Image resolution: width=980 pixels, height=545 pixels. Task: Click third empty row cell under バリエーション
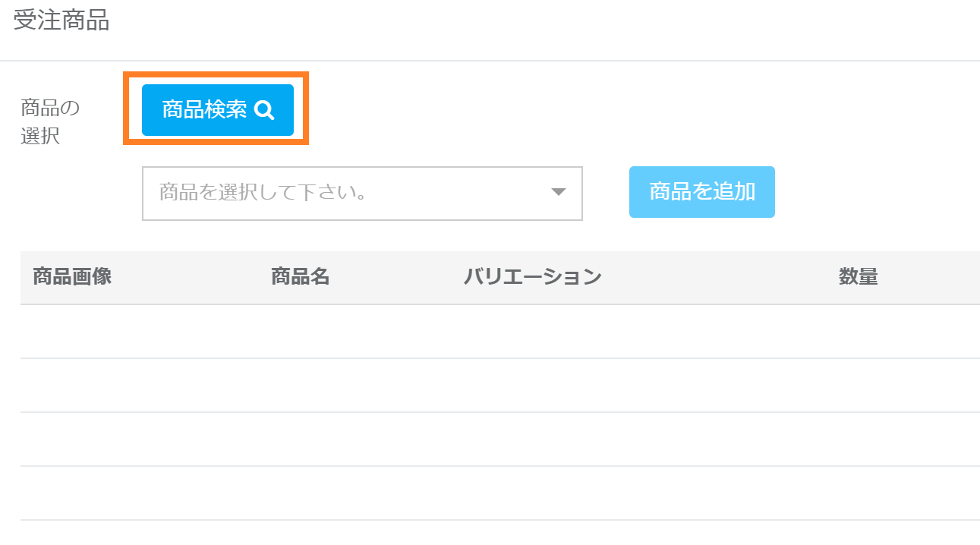pos(532,439)
